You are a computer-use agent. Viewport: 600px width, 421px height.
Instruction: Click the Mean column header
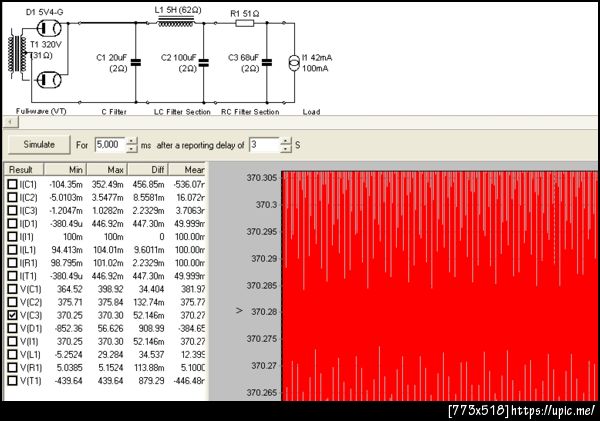[x=188, y=170]
